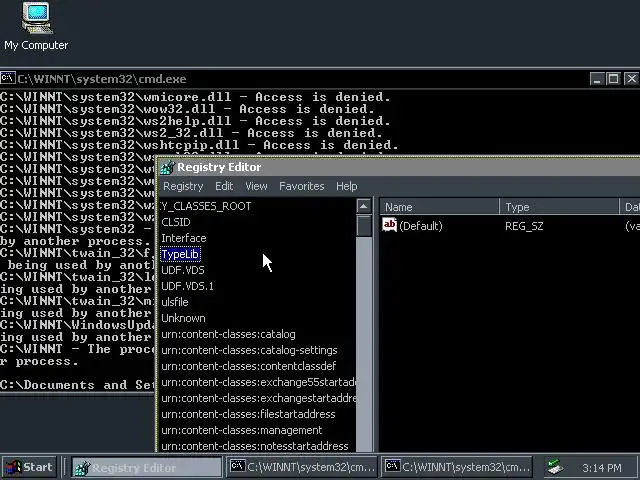Click the wmicore.dll access denied line
The width and height of the screenshot is (640, 480).
click(195, 97)
